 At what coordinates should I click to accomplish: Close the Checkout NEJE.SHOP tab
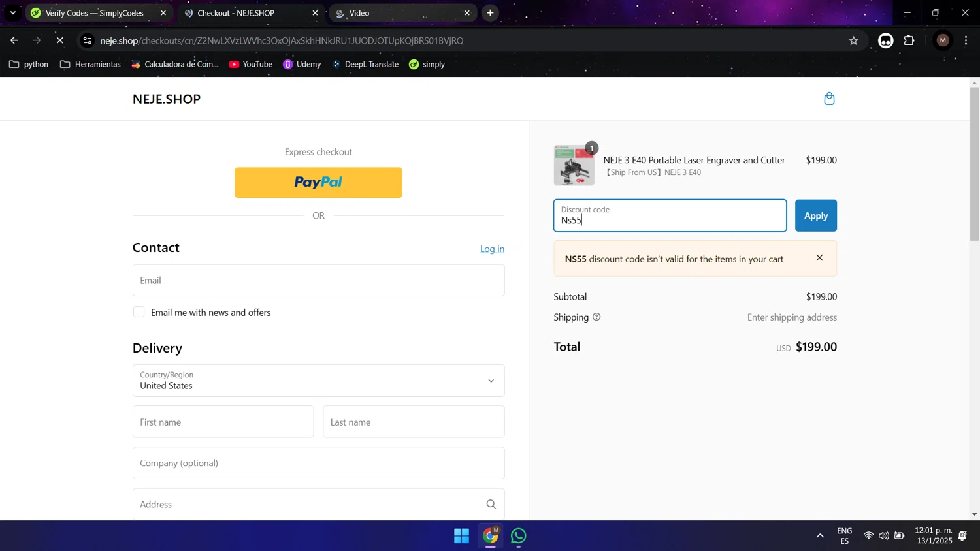pos(315,13)
